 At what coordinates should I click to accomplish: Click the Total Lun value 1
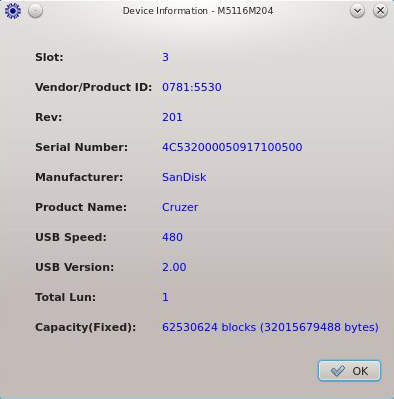click(165, 297)
